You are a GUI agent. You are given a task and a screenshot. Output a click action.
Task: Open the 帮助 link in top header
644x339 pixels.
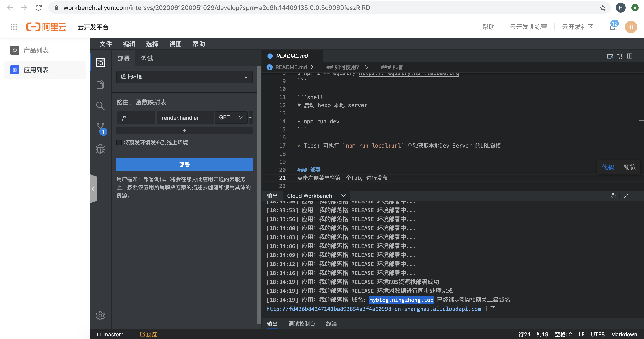coord(489,27)
